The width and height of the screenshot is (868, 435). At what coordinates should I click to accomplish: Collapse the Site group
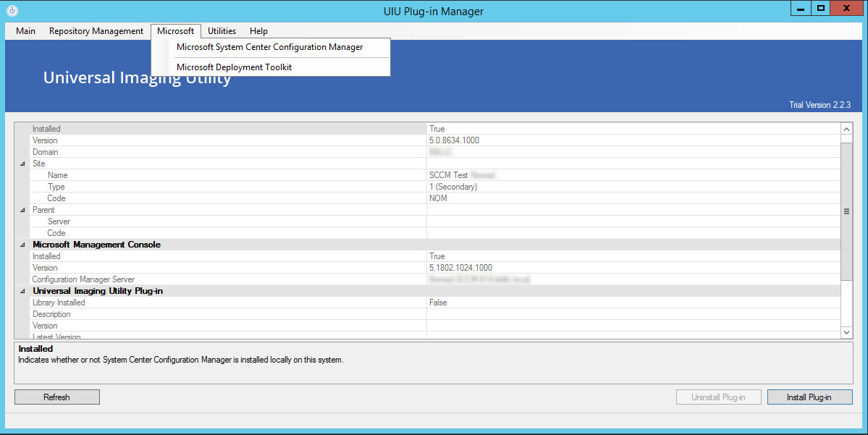tap(22, 164)
